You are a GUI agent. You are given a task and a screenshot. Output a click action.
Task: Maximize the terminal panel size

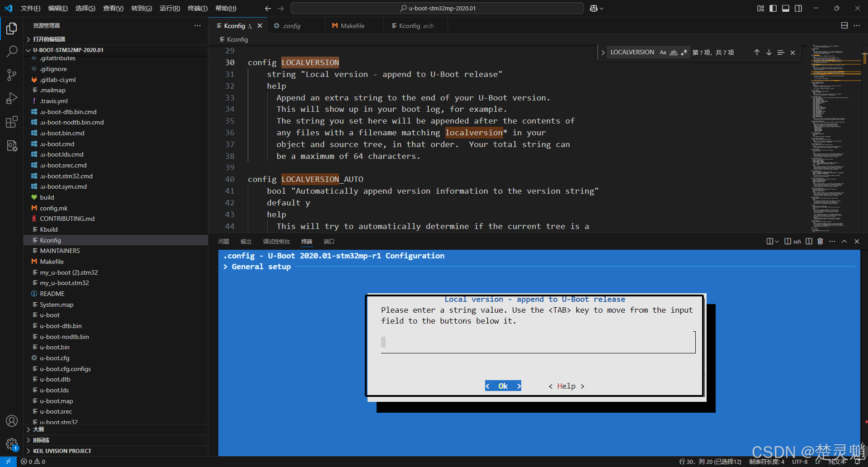coord(844,241)
